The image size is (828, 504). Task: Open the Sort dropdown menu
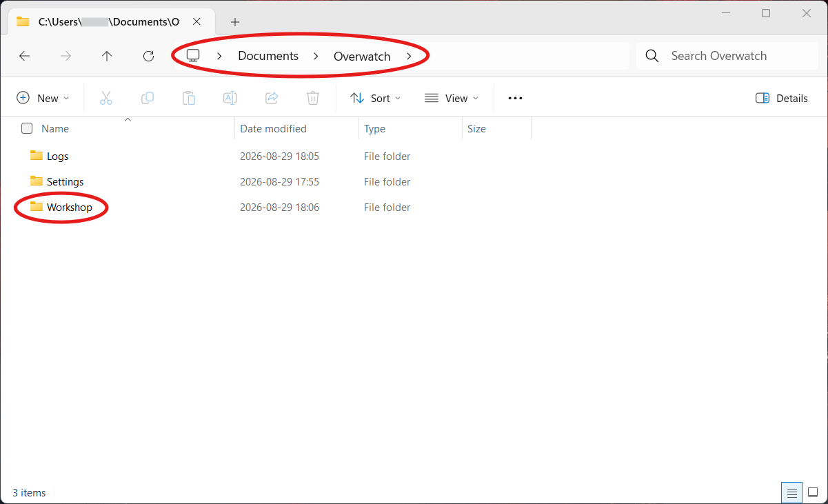[x=376, y=98]
